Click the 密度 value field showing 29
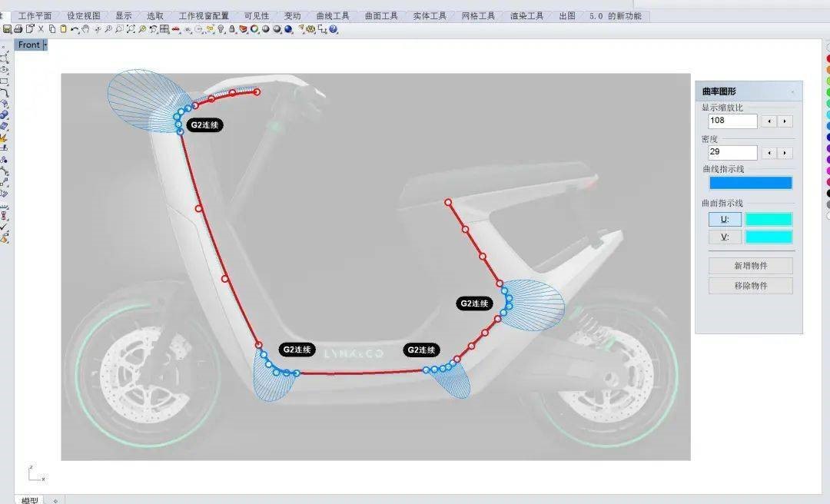This screenshot has width=830, height=504. tap(732, 152)
